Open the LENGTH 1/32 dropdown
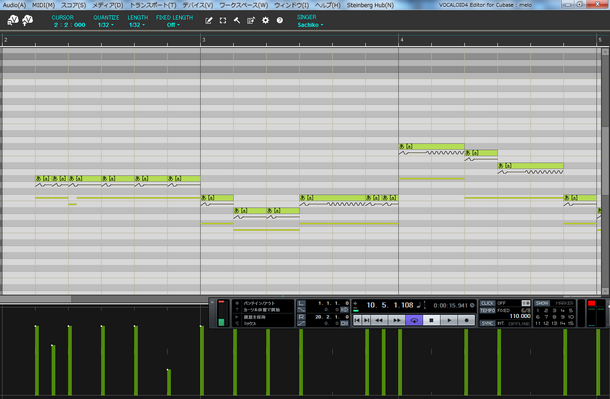 (137, 25)
